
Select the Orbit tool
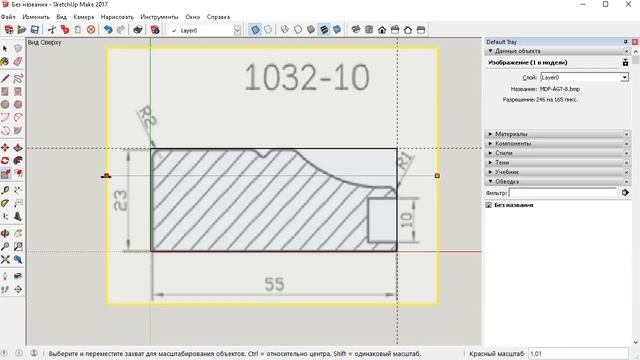coord(5,233)
